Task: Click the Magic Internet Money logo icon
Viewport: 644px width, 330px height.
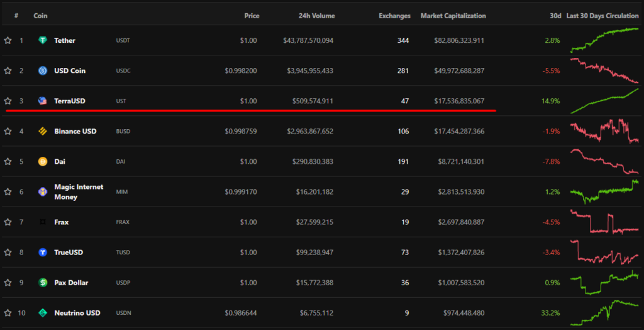Action: [43, 191]
